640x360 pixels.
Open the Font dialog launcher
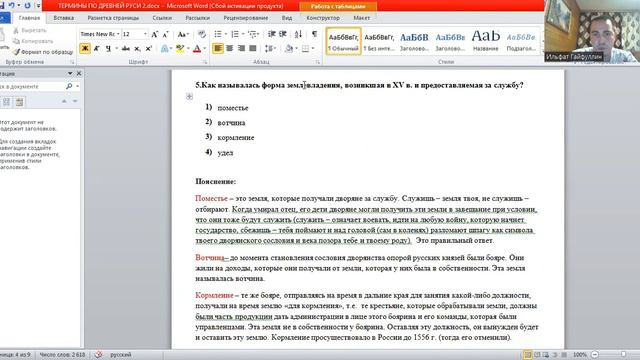point(205,62)
